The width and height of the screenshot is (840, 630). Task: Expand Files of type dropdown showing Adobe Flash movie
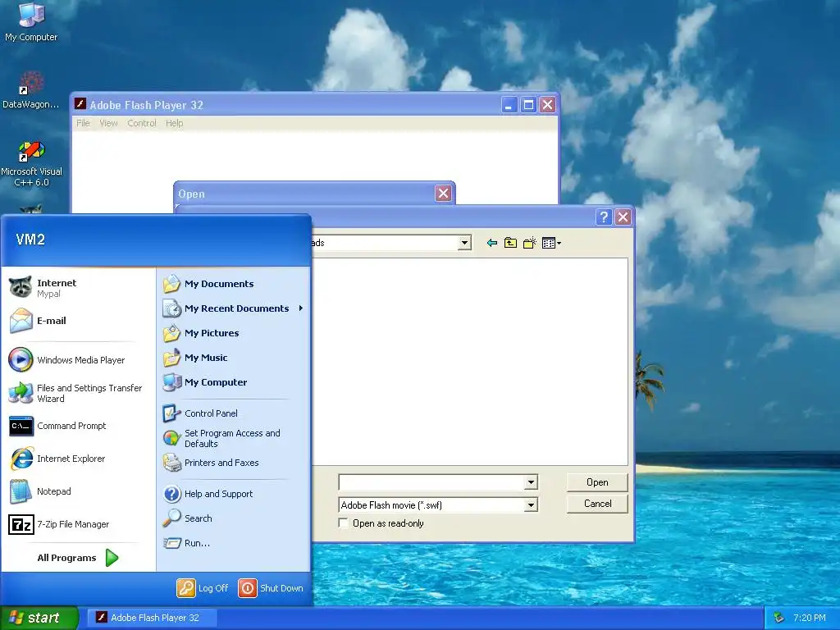(x=531, y=504)
